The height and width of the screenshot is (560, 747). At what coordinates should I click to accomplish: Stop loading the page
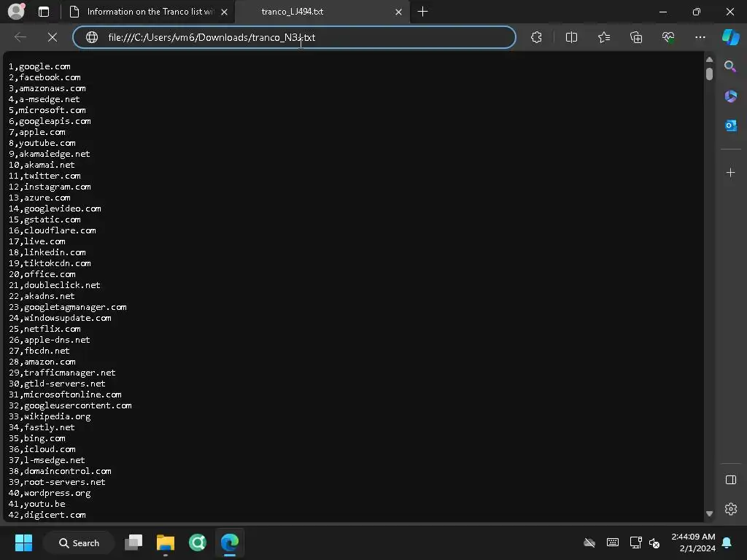click(x=53, y=37)
